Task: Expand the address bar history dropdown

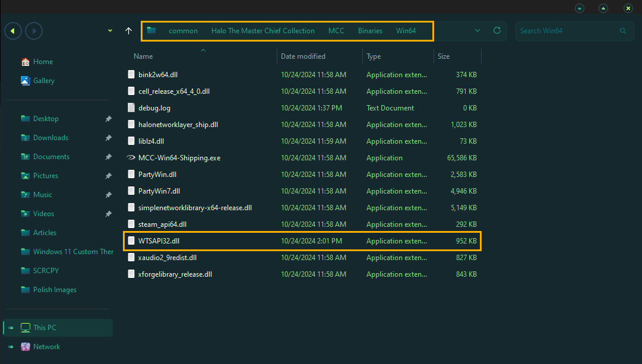Action: [477, 31]
